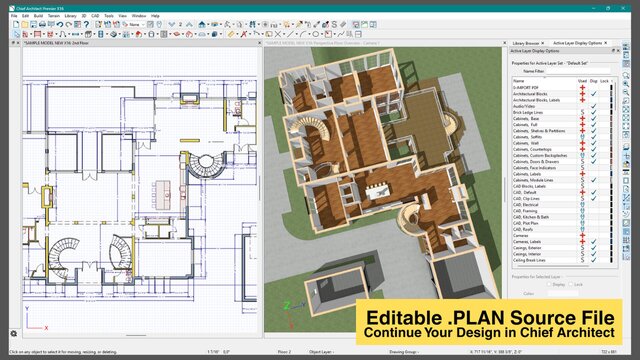Screen dimensions: 640x360
Task: Click the layer list vertical scrollbar
Action: coord(616,96)
